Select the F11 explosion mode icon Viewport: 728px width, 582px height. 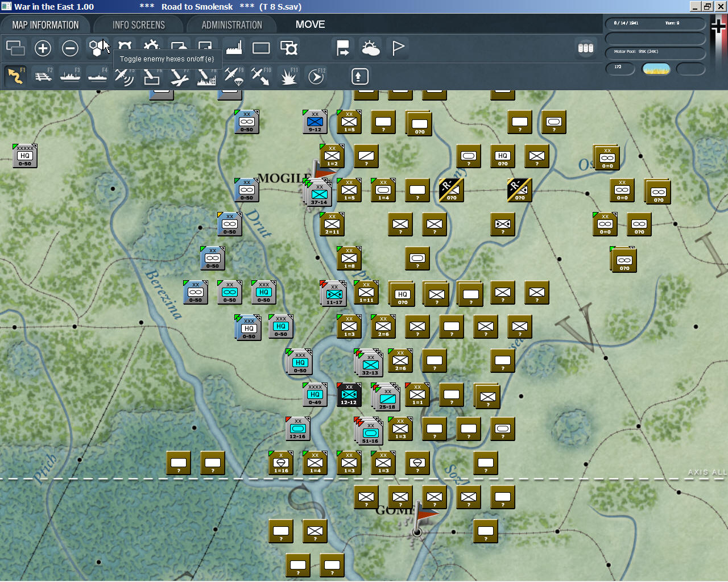point(288,76)
